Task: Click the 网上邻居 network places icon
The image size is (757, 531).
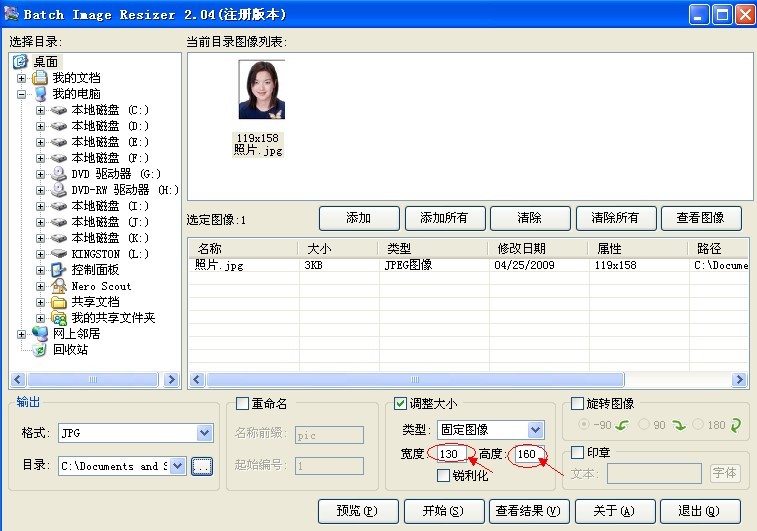Action: tap(40, 334)
